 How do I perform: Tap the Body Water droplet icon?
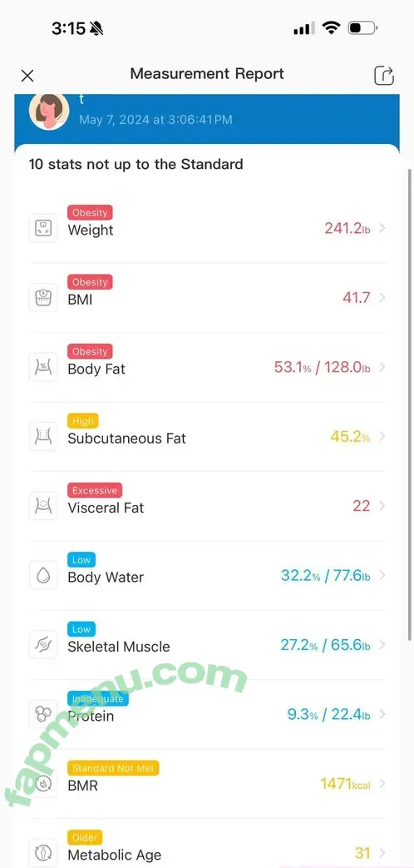tap(43, 575)
